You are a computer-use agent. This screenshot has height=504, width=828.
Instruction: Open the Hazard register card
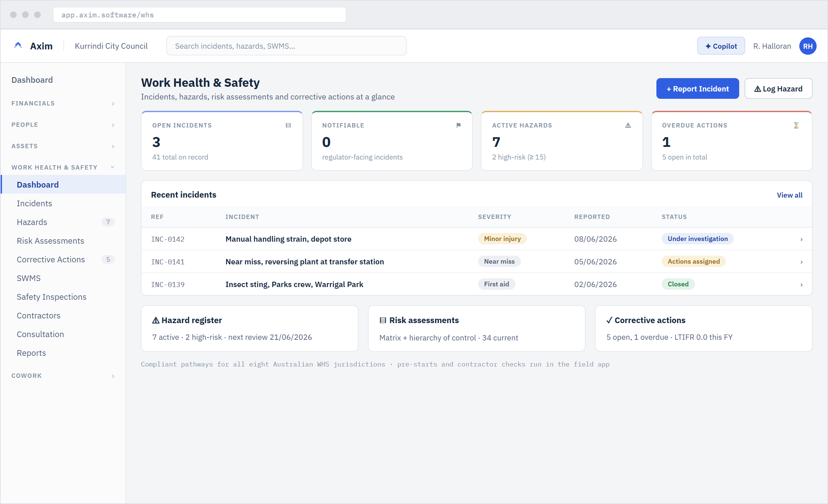pos(250,328)
